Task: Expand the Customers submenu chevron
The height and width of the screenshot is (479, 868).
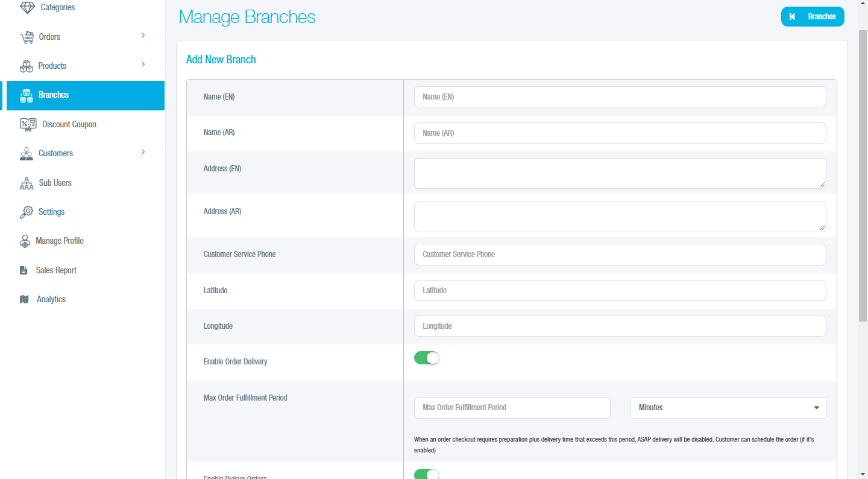Action: point(143,152)
